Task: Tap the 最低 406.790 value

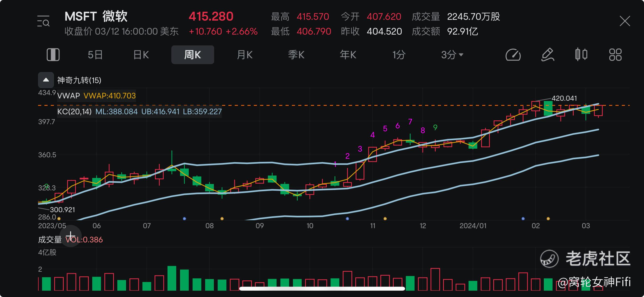Action: 301,31
